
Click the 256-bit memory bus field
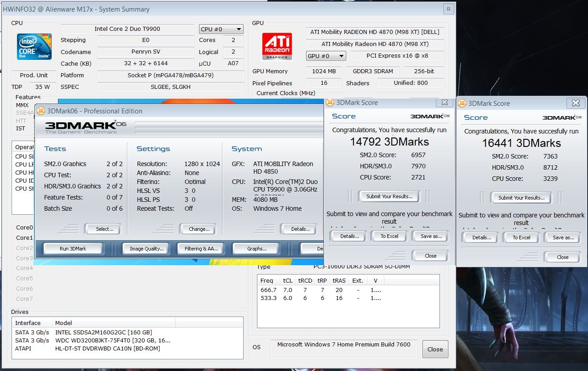point(424,71)
